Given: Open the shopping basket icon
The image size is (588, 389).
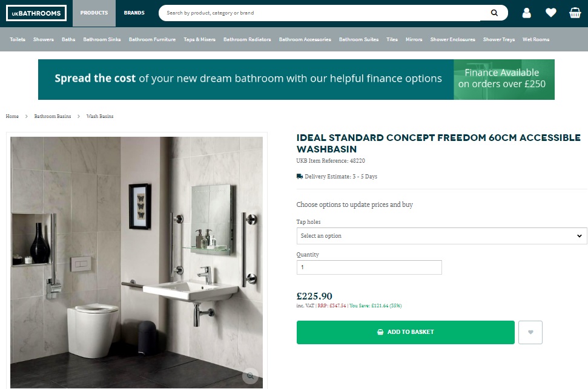Looking at the screenshot, I should click(575, 13).
